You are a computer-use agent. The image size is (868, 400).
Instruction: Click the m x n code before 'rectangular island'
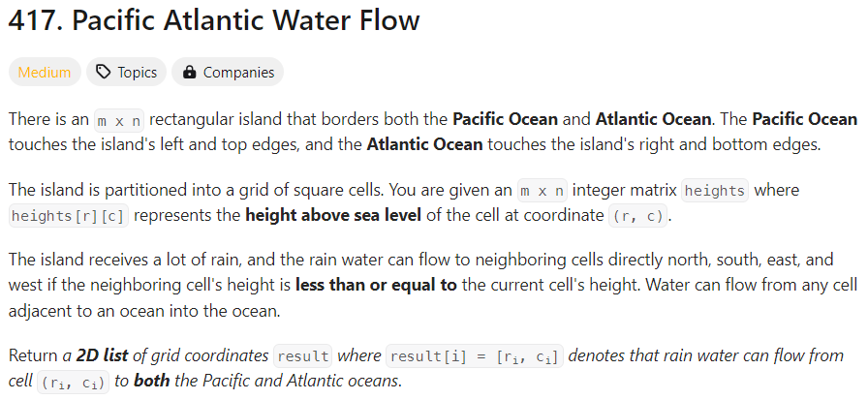coord(119,121)
